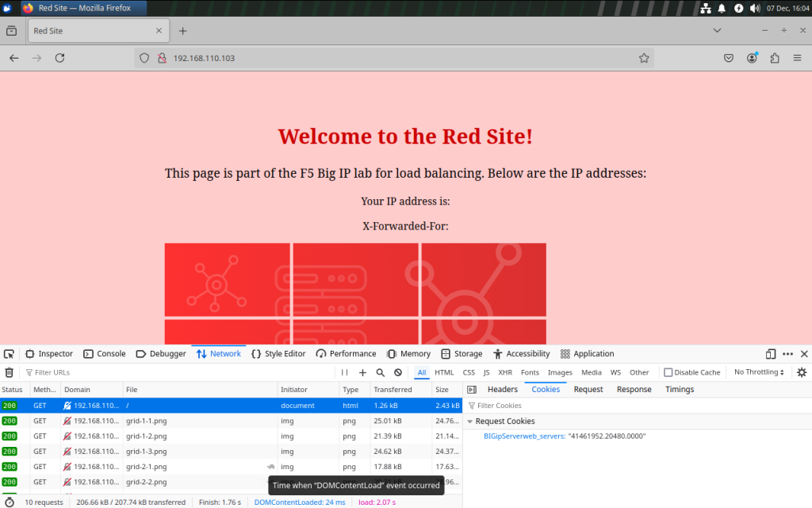Open the Response tab for the request
Screen dimensions: 812x508
point(634,389)
